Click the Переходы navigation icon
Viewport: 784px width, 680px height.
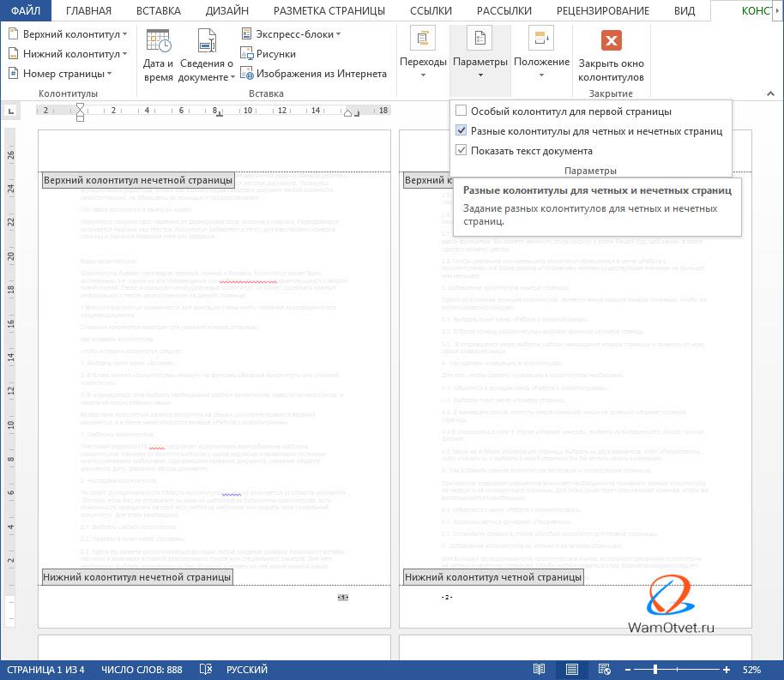pos(423,39)
